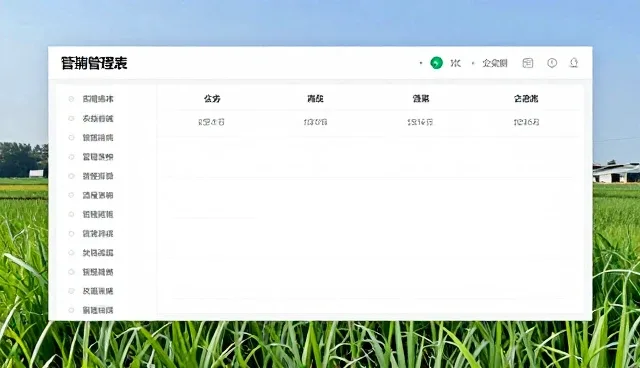The height and width of the screenshot is (368, 640).
Task: Click the large page title in the header
Action: [x=94, y=63]
